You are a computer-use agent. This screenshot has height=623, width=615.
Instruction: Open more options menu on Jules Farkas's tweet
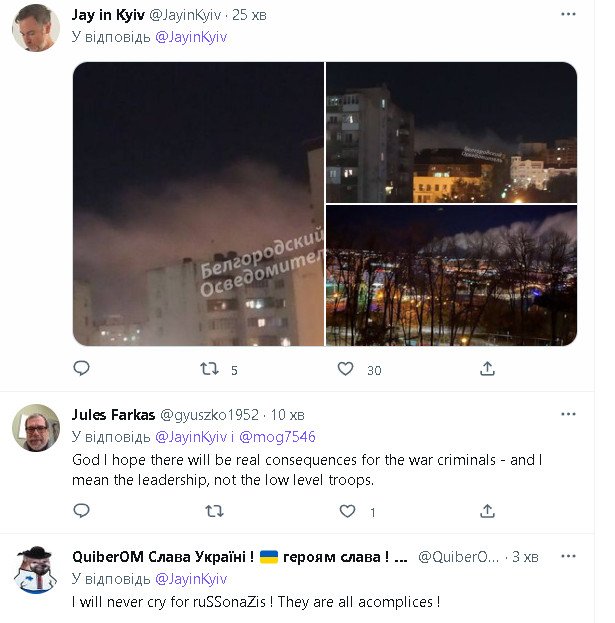coord(568,414)
